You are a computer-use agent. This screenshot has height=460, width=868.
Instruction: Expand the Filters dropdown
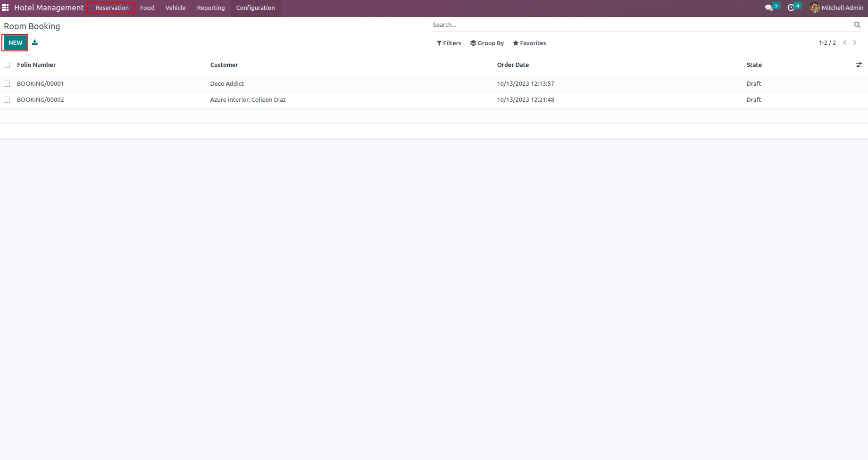[x=449, y=43]
